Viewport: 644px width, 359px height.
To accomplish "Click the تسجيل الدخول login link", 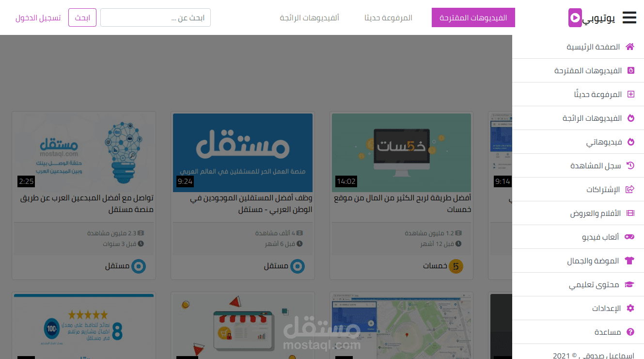I will coord(38,17).
